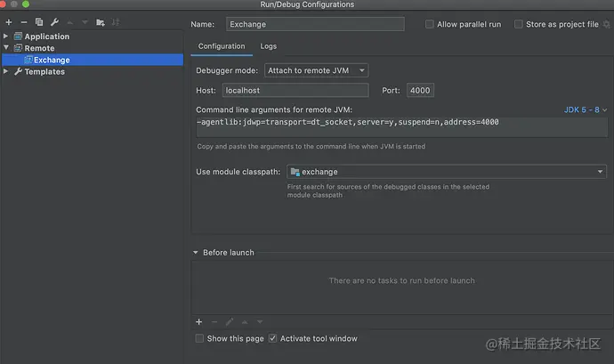The width and height of the screenshot is (614, 364).
Task: Open the Use module classpath dropdown
Action: (447, 172)
